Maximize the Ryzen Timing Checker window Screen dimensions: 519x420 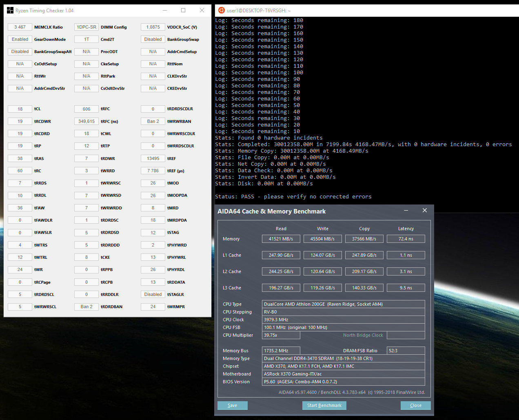183,10
